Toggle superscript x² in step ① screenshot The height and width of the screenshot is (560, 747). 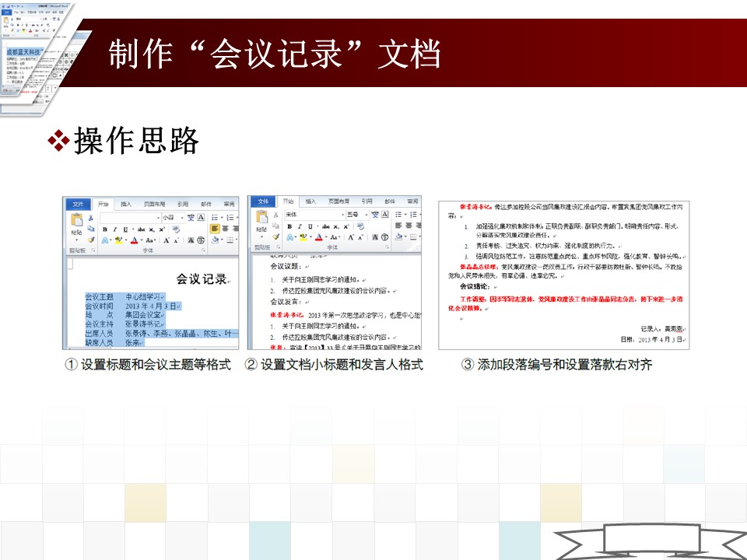tap(162, 229)
